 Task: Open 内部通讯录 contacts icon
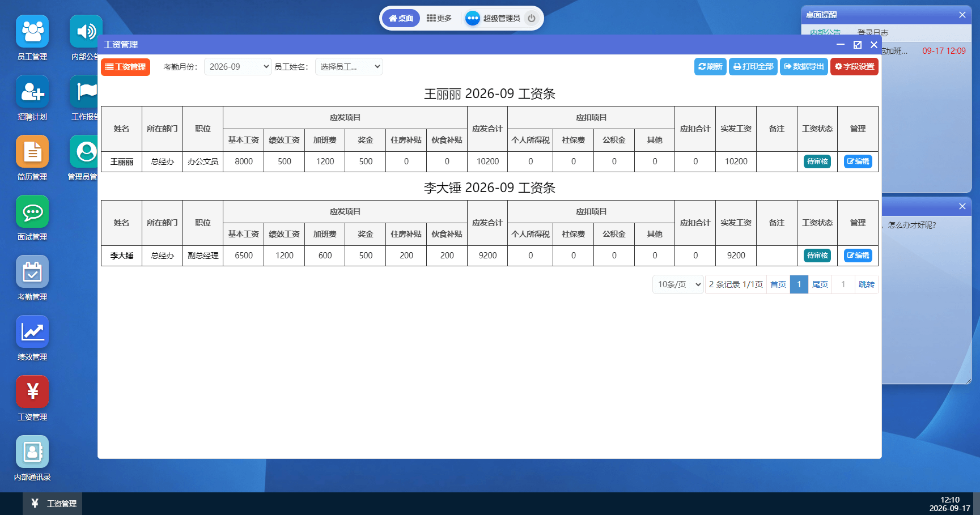[x=32, y=452]
